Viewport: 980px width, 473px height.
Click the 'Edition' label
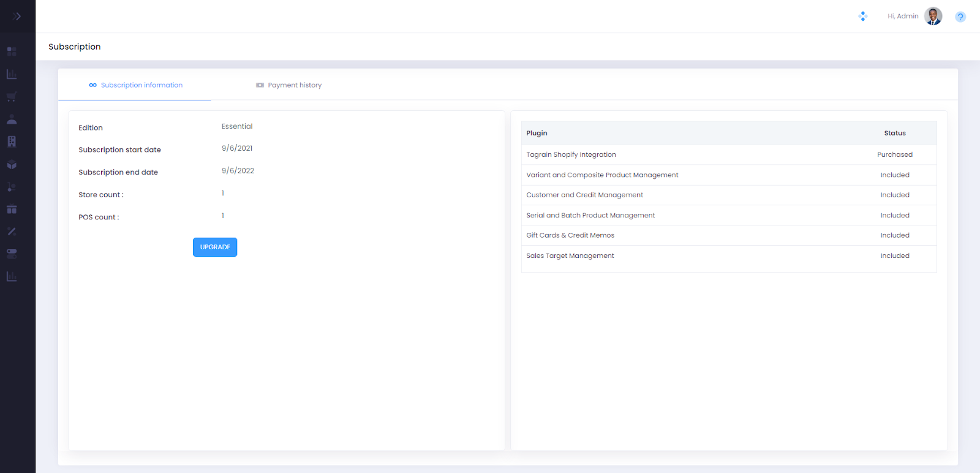[91, 128]
